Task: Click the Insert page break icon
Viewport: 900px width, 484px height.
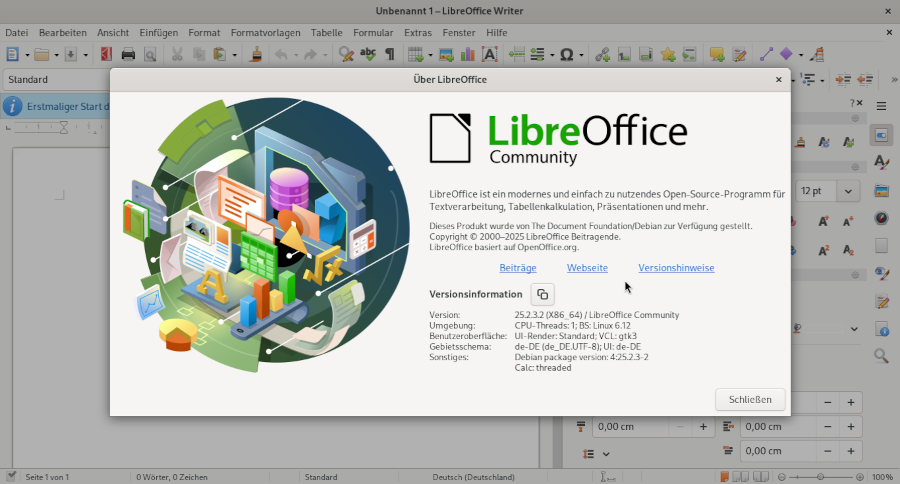Action: click(x=516, y=55)
